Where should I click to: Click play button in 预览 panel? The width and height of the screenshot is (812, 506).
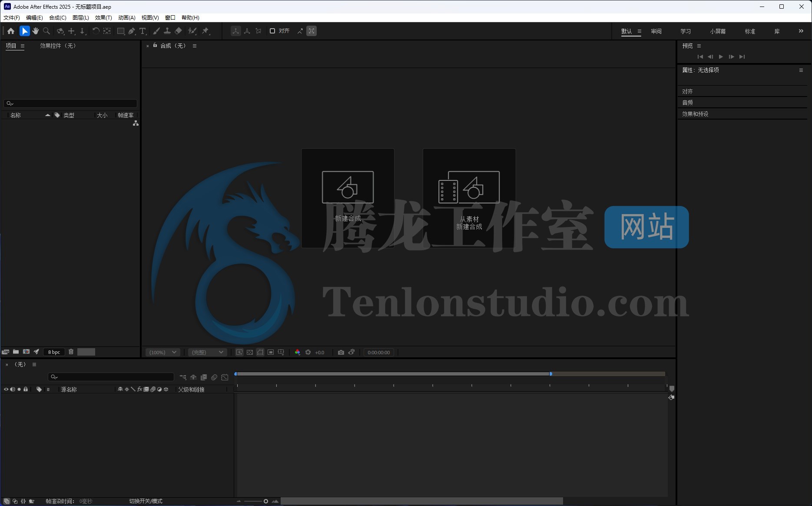coord(721,57)
